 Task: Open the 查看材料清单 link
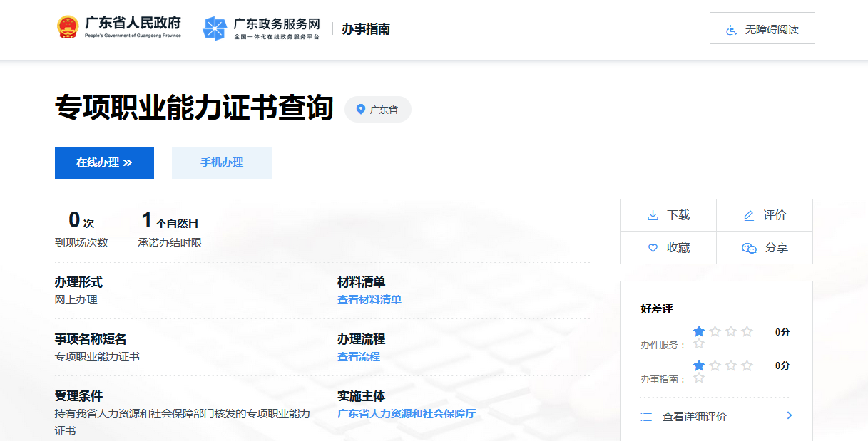pyautogui.click(x=369, y=300)
